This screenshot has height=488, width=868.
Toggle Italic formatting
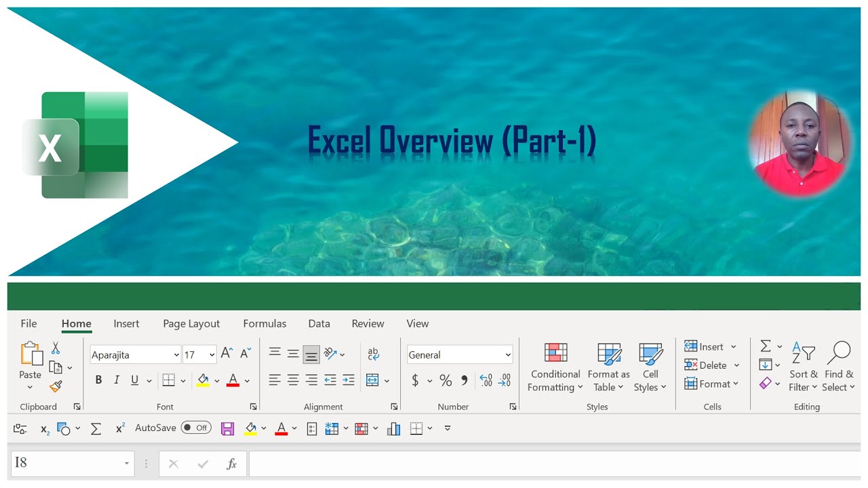117,380
